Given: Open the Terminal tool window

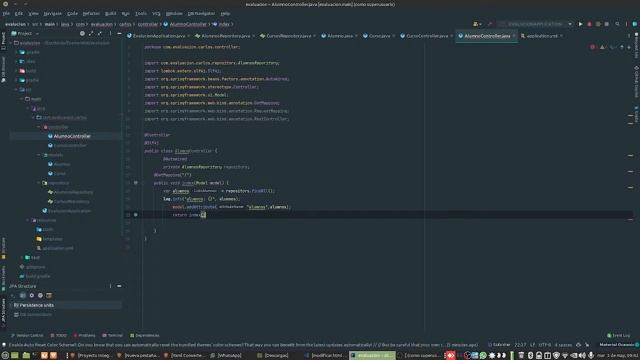Looking at the screenshot, I should coord(112,336).
